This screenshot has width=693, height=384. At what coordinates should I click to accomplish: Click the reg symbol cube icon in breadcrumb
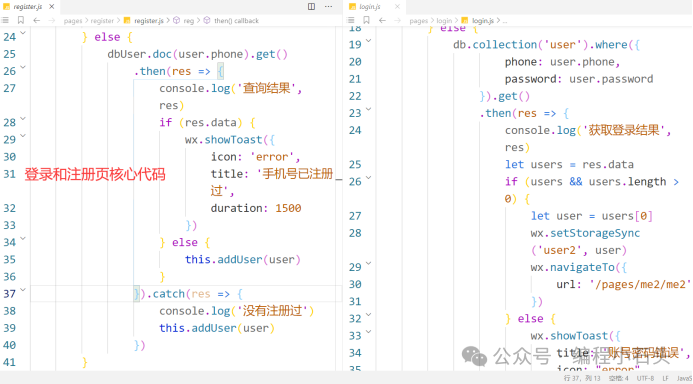coord(176,20)
